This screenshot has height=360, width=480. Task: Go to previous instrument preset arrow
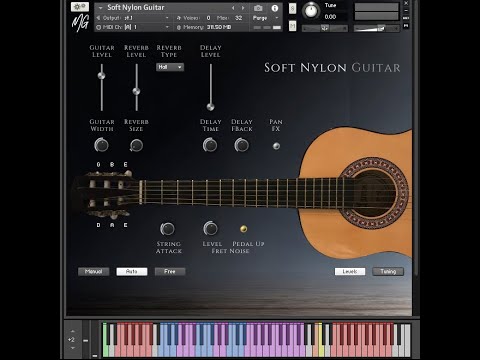click(233, 8)
